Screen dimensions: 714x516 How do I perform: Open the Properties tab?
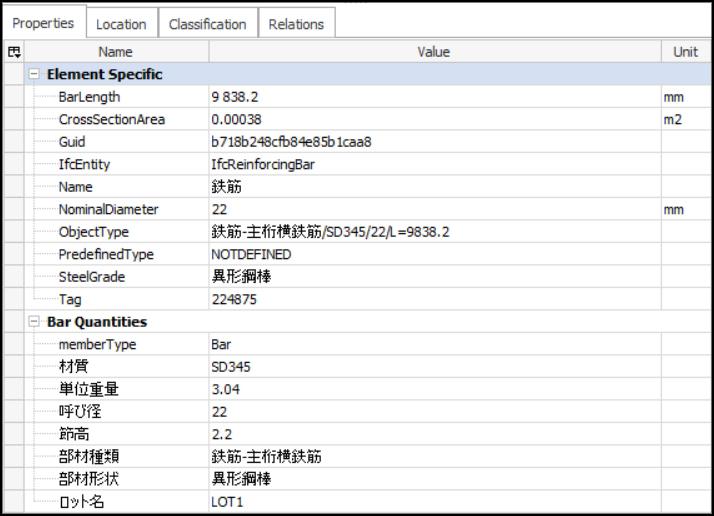(x=43, y=24)
